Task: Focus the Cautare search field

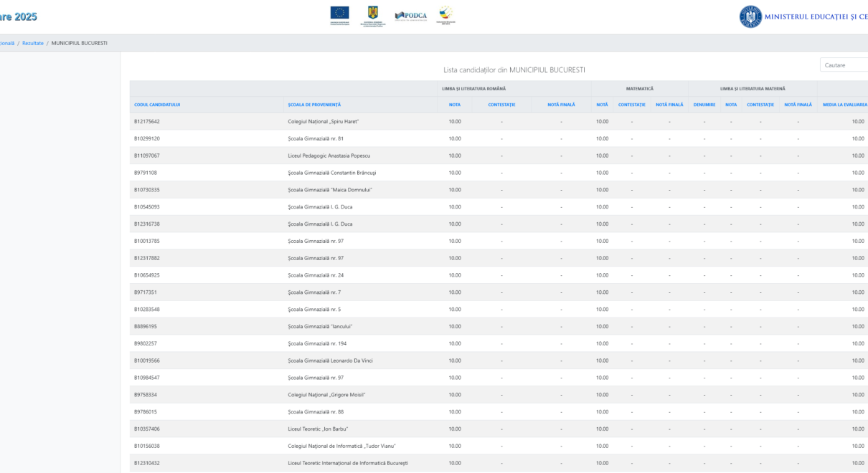Action: [844, 65]
